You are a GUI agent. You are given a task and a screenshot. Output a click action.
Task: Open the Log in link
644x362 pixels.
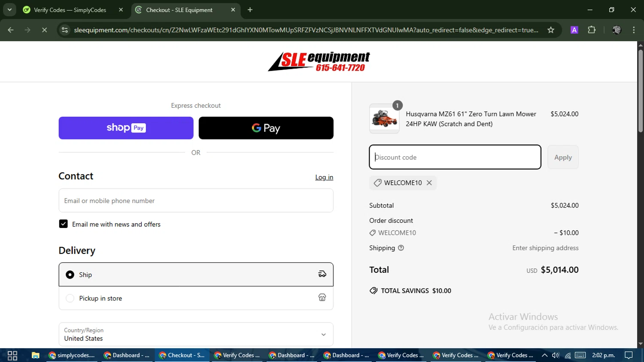[324, 177]
